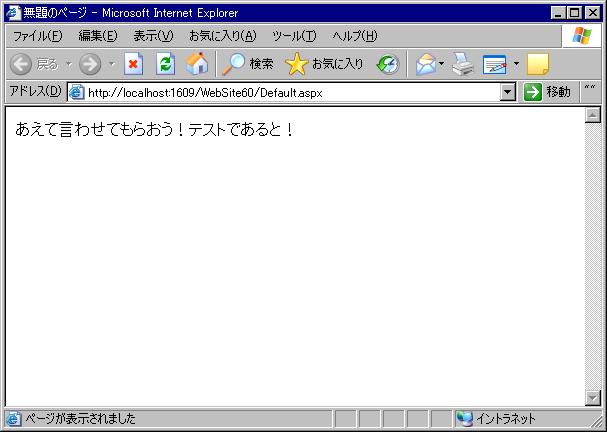Click the address bar URL field
Image resolution: width=607 pixels, height=432 pixels.
[x=293, y=93]
